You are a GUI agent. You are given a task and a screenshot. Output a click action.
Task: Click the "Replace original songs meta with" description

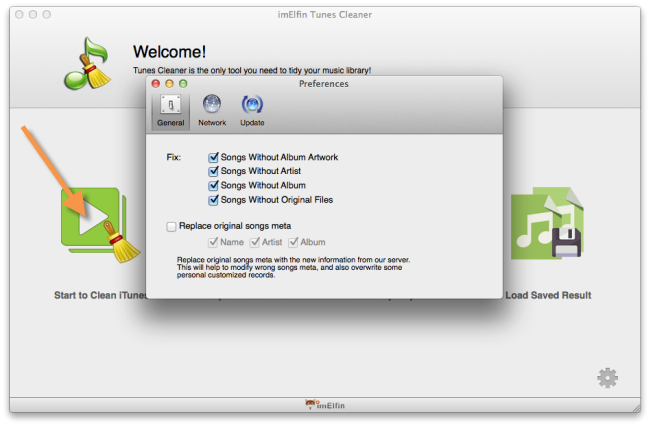(x=293, y=267)
